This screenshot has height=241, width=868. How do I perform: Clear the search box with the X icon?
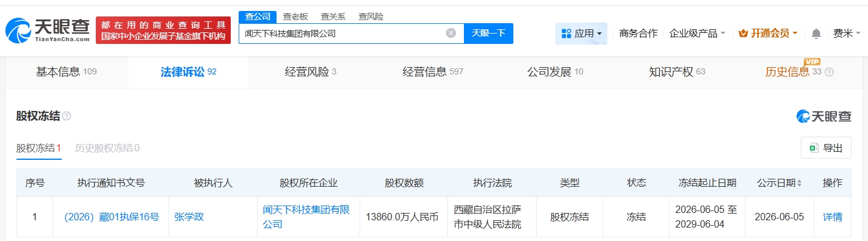pos(451,33)
